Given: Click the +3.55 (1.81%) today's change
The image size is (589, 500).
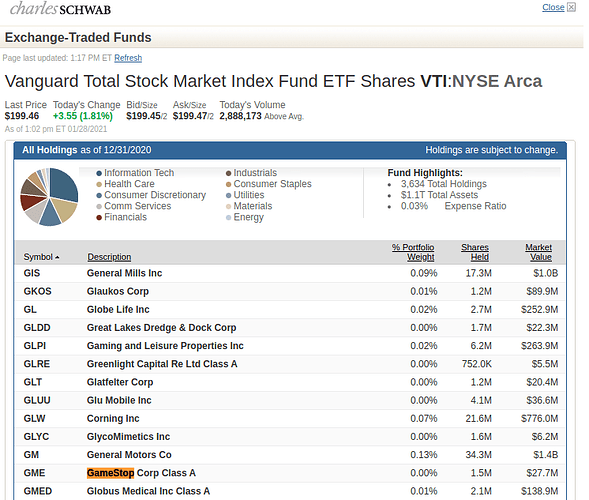Looking at the screenshot, I should [x=83, y=116].
